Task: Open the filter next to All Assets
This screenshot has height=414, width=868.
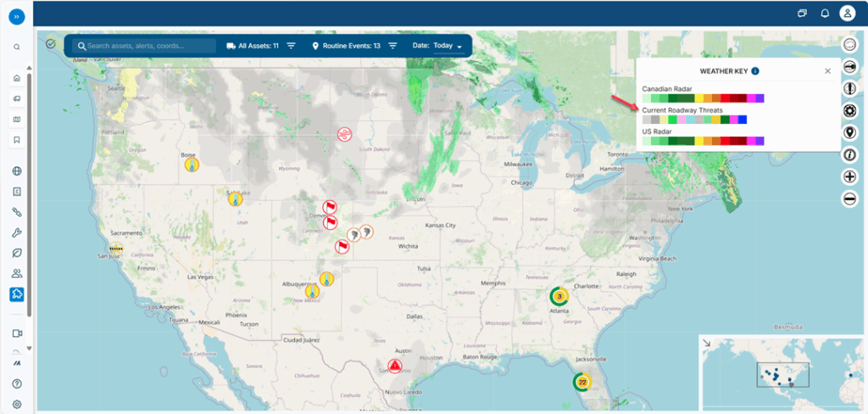Action: coord(292,46)
